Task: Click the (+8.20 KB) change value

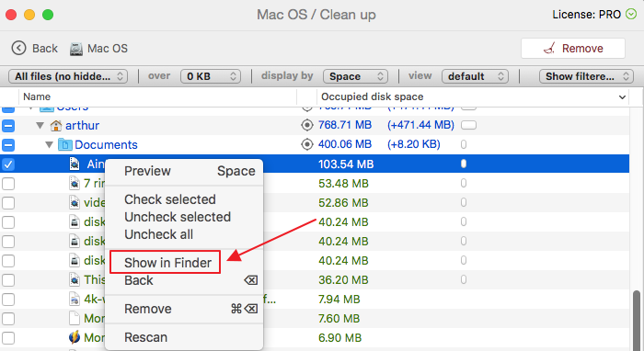Action: point(414,144)
